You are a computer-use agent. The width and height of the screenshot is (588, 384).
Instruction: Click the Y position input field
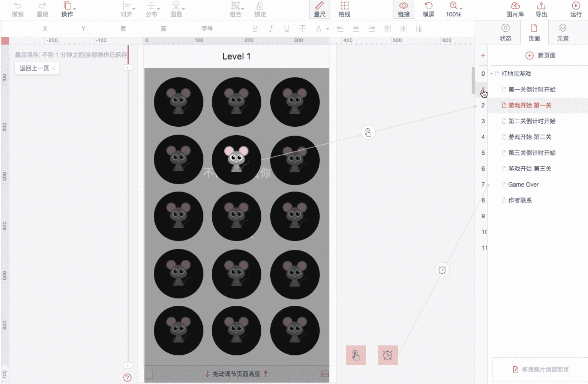tap(101, 29)
